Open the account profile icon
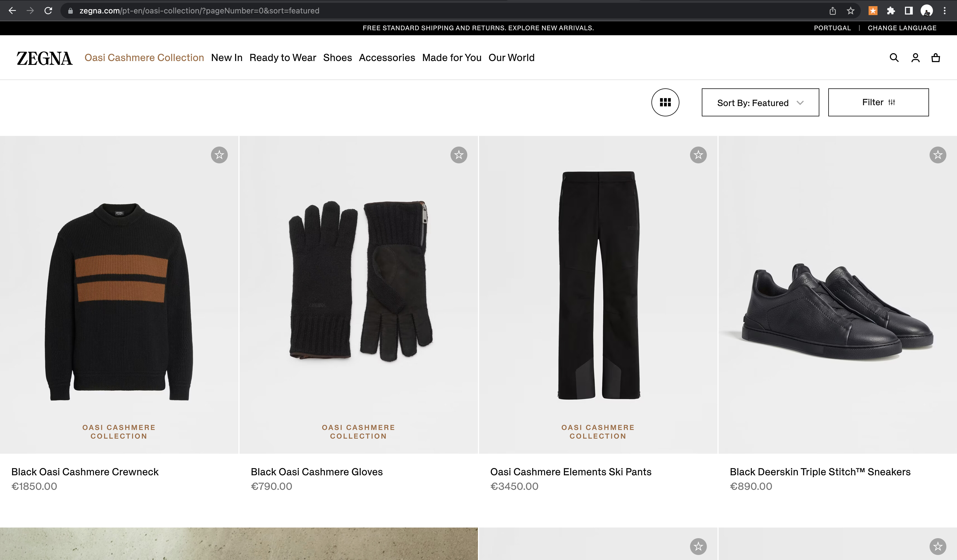 (915, 58)
